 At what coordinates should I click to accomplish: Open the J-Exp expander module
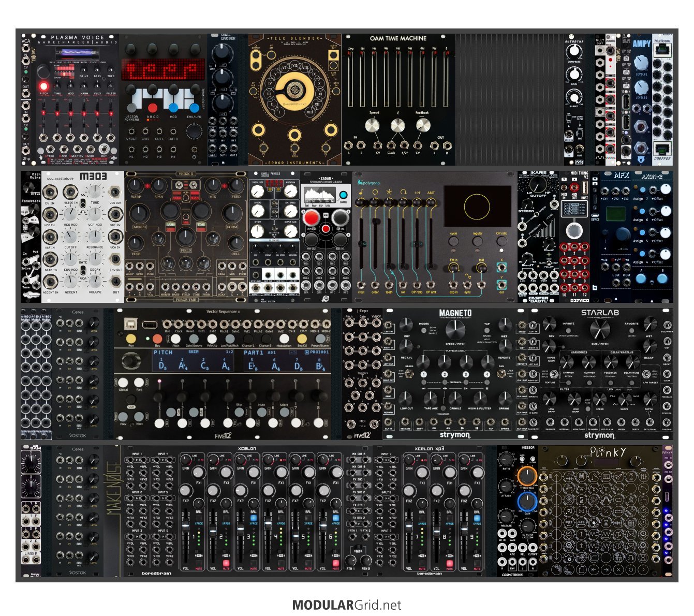click(x=362, y=374)
